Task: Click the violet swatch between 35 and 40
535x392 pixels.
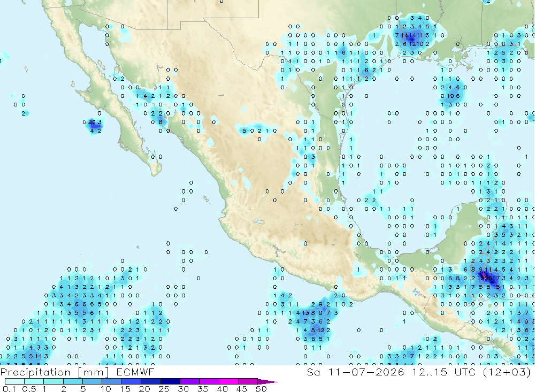Action: (x=209, y=381)
